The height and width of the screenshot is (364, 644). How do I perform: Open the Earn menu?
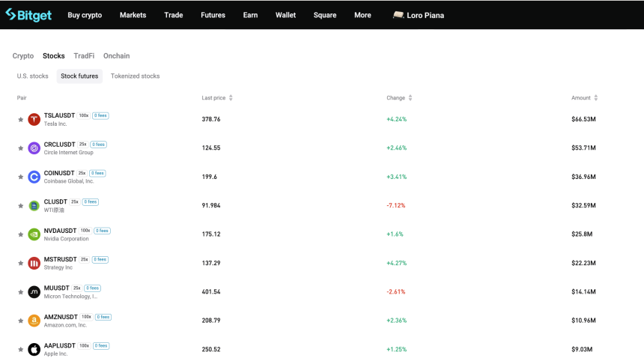click(251, 15)
